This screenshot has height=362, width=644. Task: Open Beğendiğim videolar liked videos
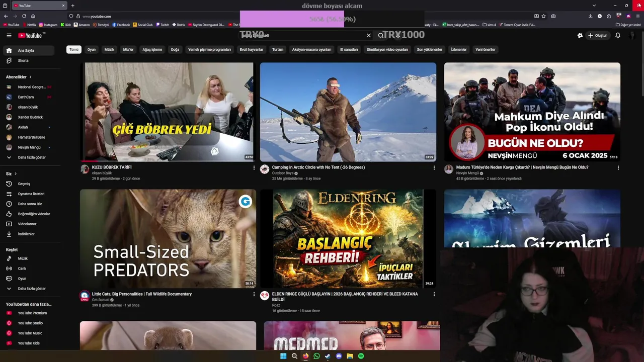[29, 214]
